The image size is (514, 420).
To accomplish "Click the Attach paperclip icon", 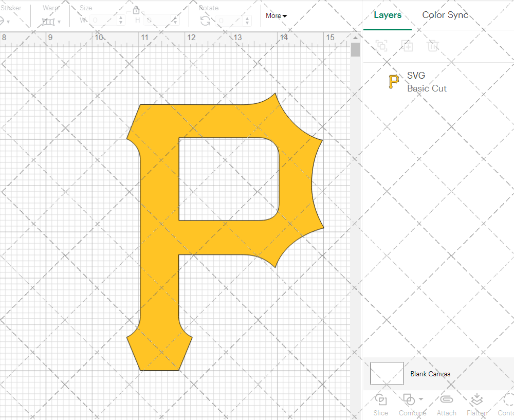I will tap(446, 399).
